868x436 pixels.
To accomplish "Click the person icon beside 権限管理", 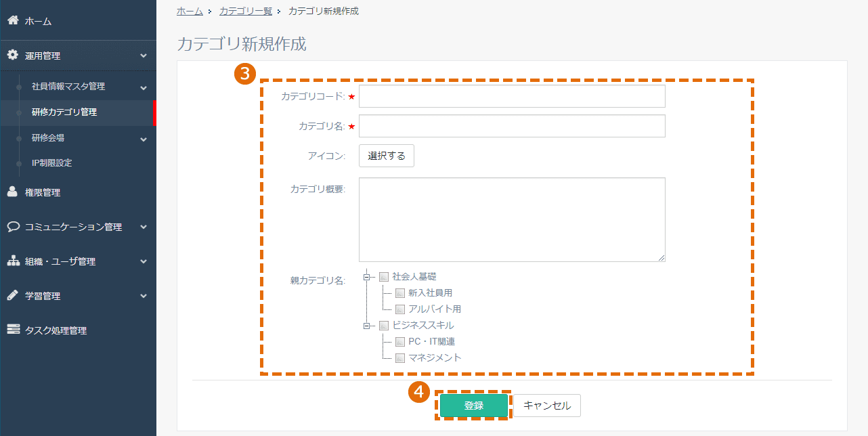I will [12, 192].
